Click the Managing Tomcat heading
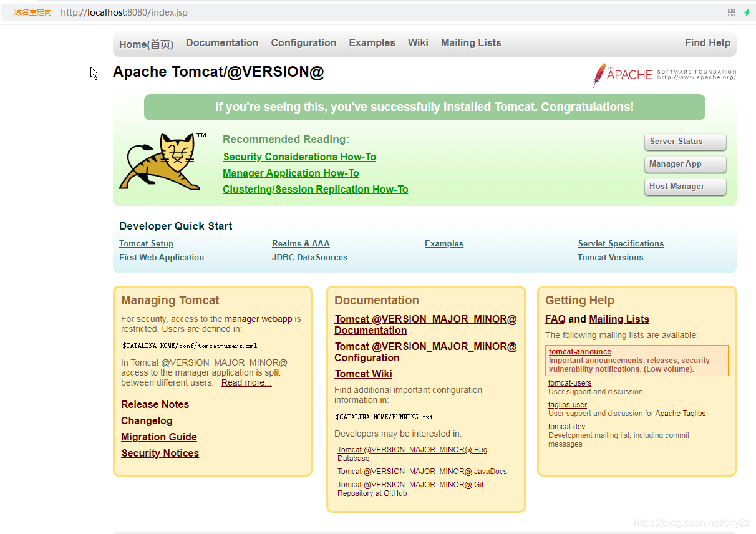Screen dimensions: 756x534 click(170, 300)
